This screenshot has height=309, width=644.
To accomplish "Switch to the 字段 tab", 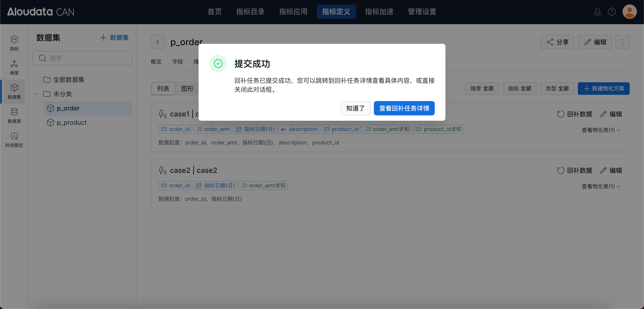I will tap(177, 61).
